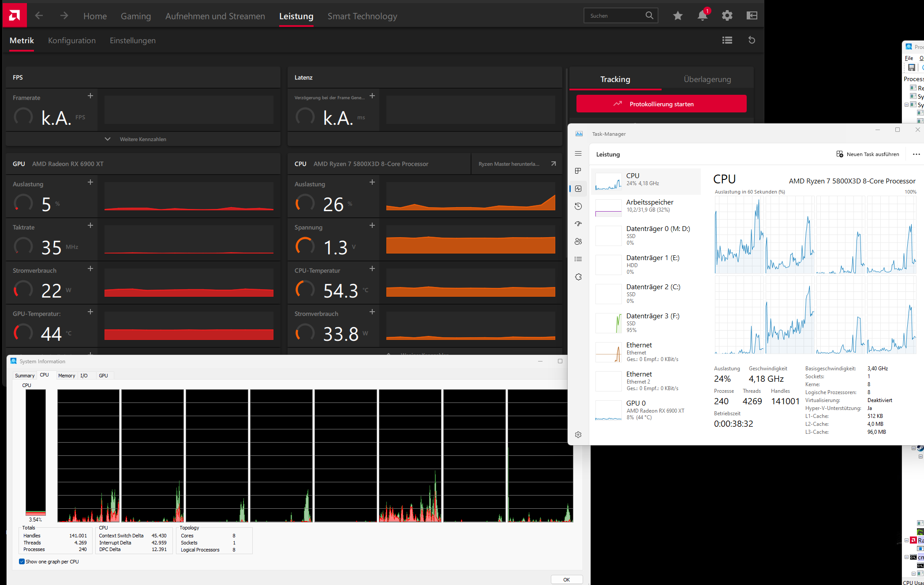The height and width of the screenshot is (585, 924).
Task: Select Datenträger 0 (M: D:) entry
Action: tap(646, 236)
